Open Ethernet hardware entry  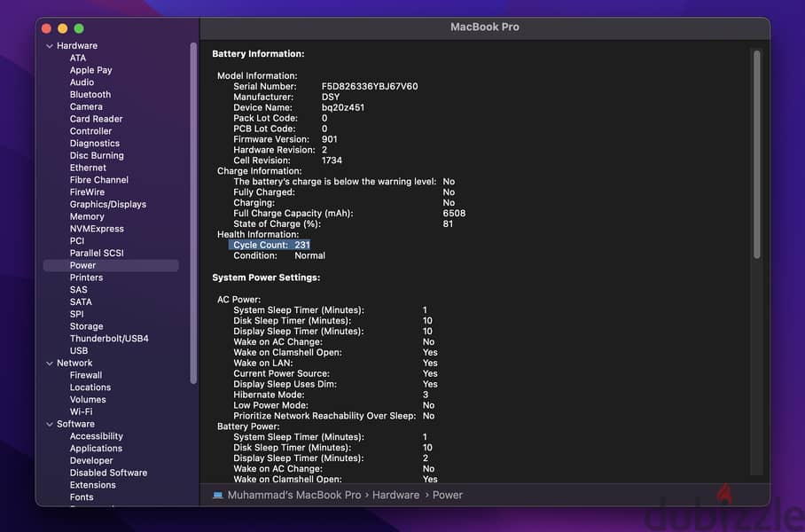click(x=89, y=168)
